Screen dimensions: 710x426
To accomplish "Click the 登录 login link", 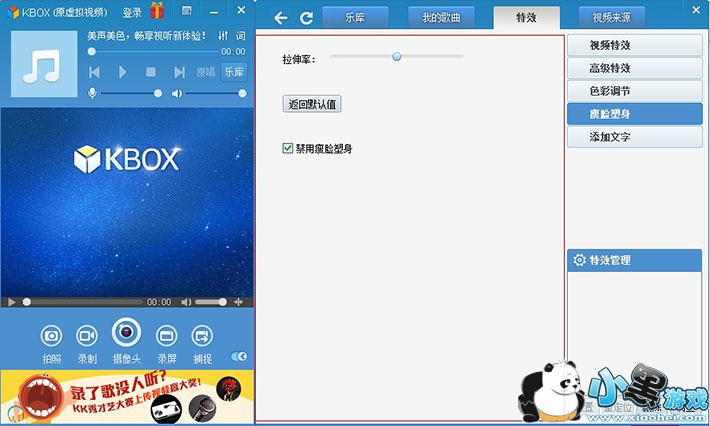I will [x=132, y=12].
